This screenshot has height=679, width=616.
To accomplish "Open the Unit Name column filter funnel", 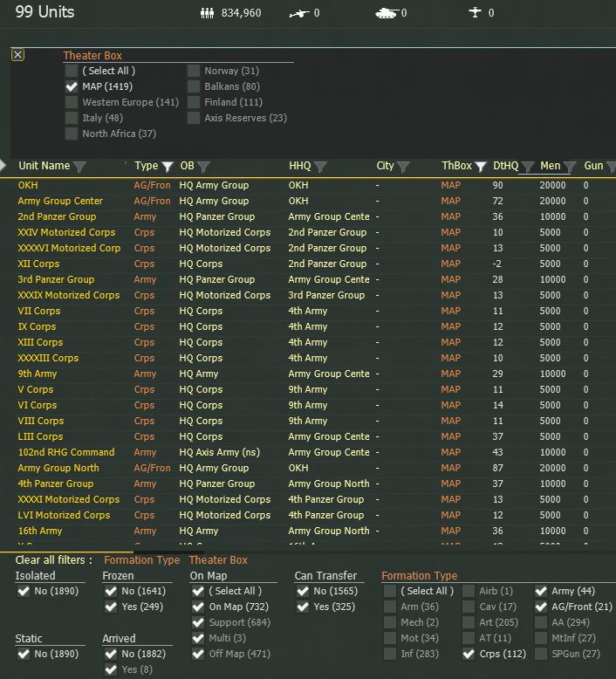I will coord(79,167).
